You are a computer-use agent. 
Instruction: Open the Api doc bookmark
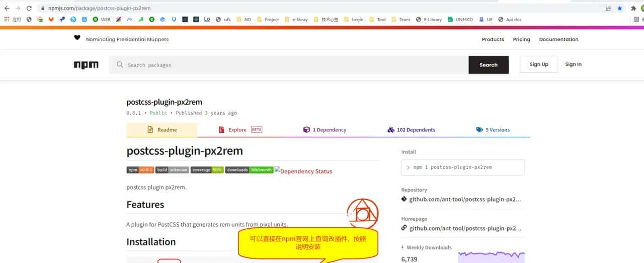pos(510,20)
